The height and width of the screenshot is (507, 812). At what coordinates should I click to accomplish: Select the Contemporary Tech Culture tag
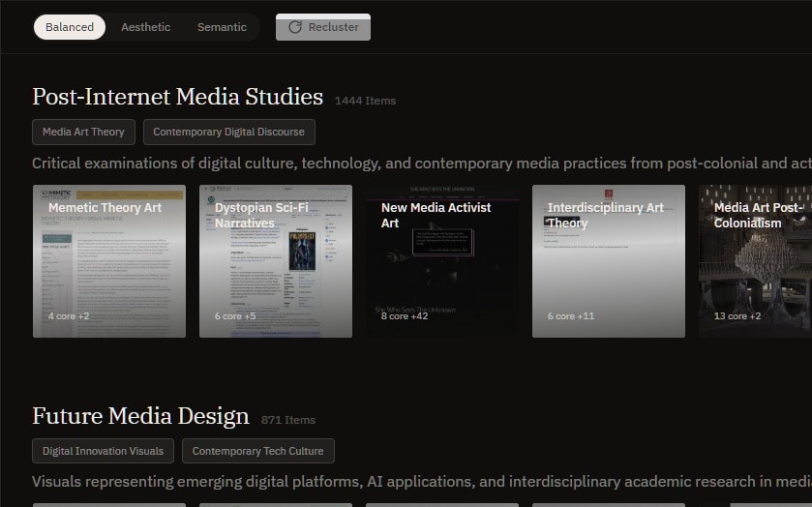[x=257, y=451]
